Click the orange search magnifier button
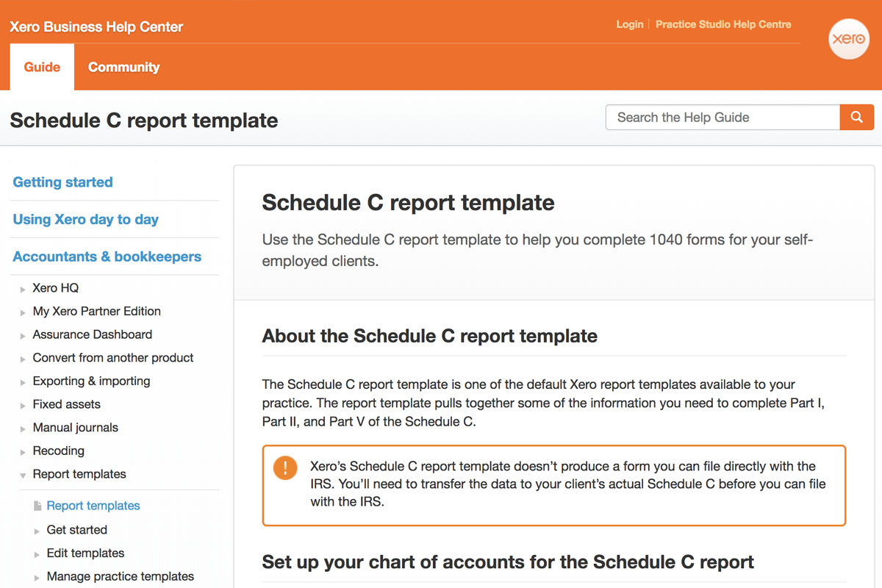882x588 pixels. coord(857,117)
